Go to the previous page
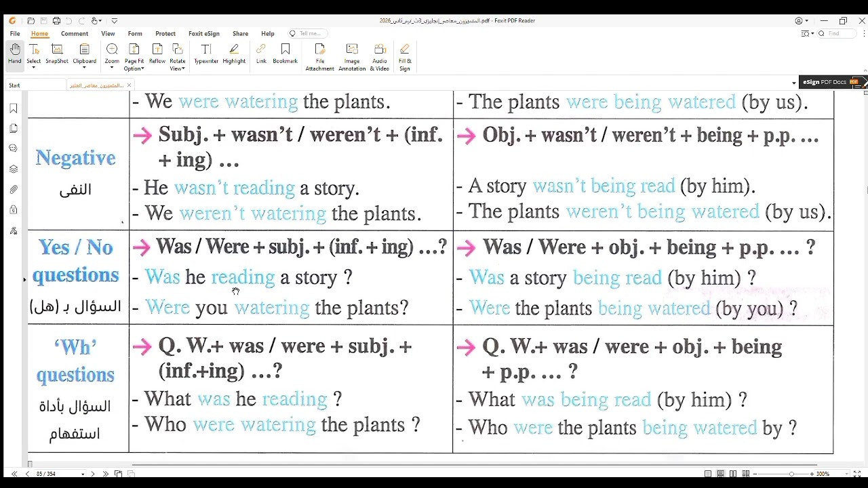This screenshot has height=488, width=868. pos(27,474)
